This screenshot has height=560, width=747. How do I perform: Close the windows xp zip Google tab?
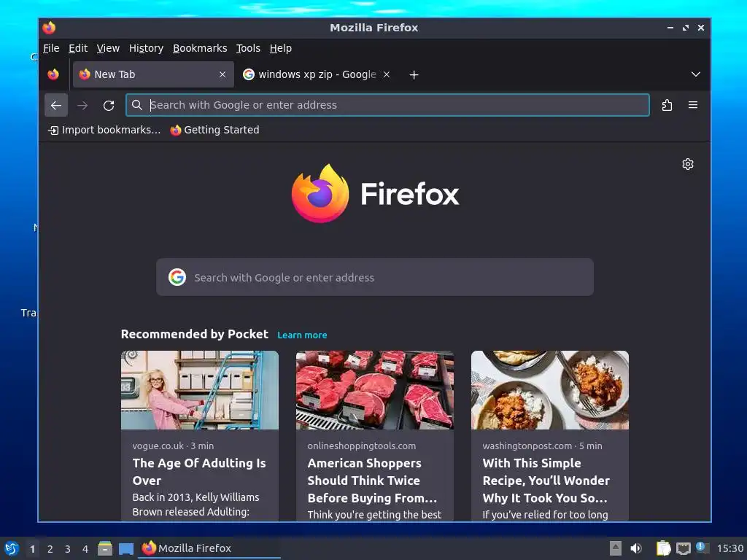(387, 75)
